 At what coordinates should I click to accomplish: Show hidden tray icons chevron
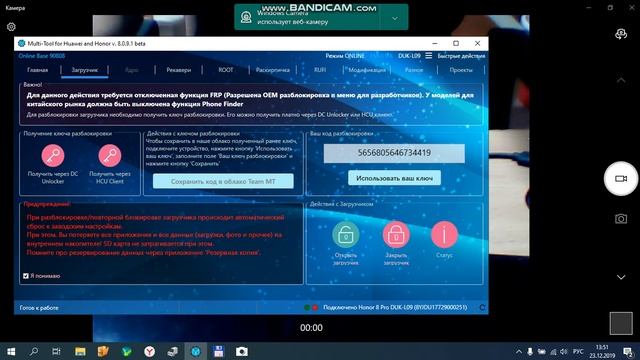pyautogui.click(x=519, y=351)
